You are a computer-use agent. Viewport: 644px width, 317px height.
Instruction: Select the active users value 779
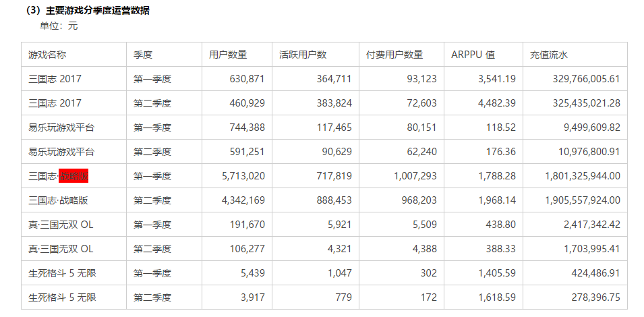point(345,297)
